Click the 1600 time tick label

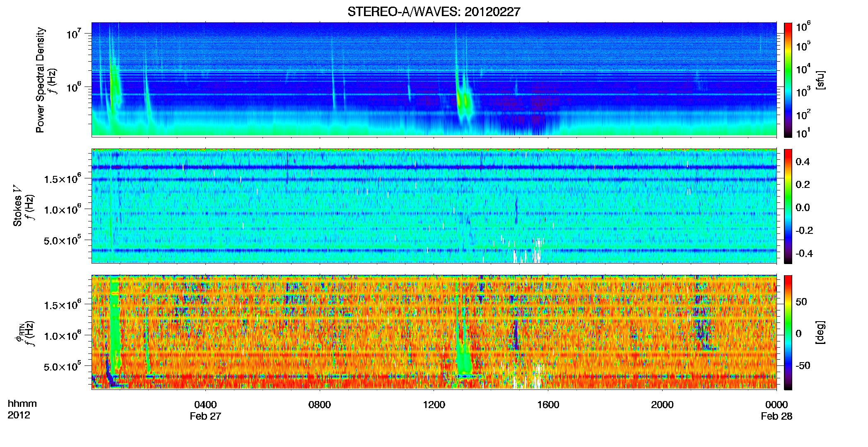548,405
